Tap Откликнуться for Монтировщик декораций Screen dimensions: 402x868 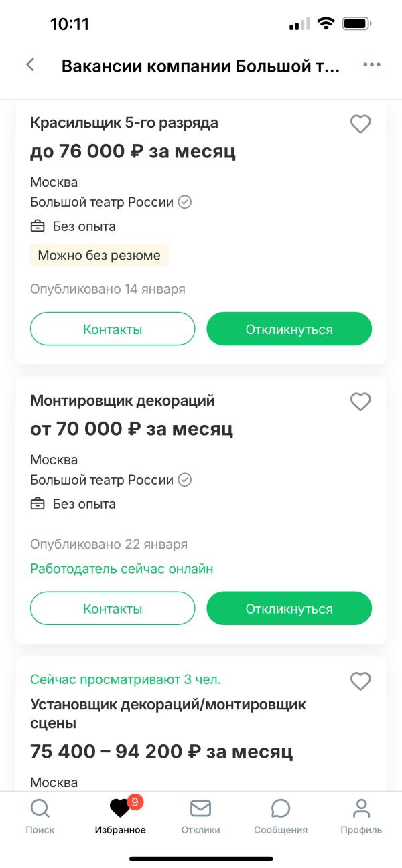289,608
